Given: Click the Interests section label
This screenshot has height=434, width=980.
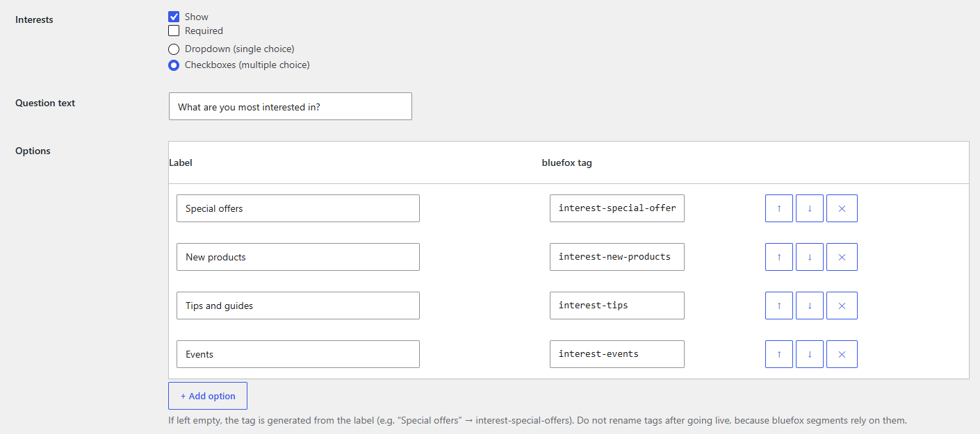Looking at the screenshot, I should pyautogui.click(x=34, y=20).
